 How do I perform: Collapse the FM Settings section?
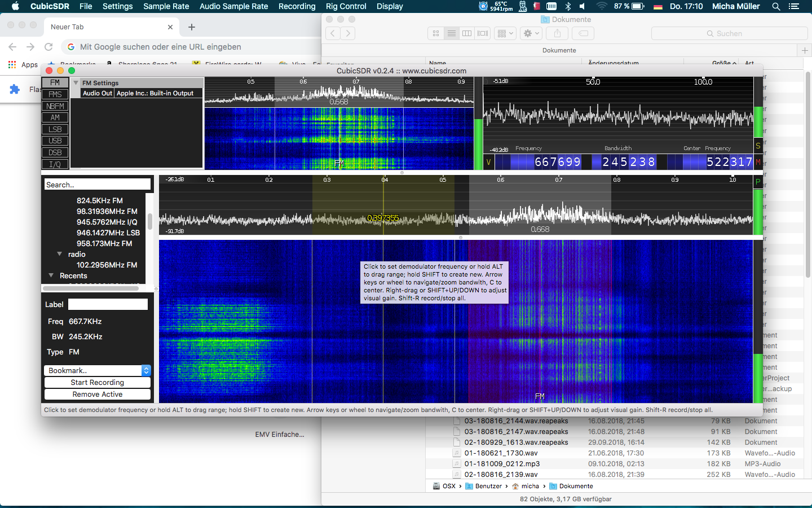76,83
